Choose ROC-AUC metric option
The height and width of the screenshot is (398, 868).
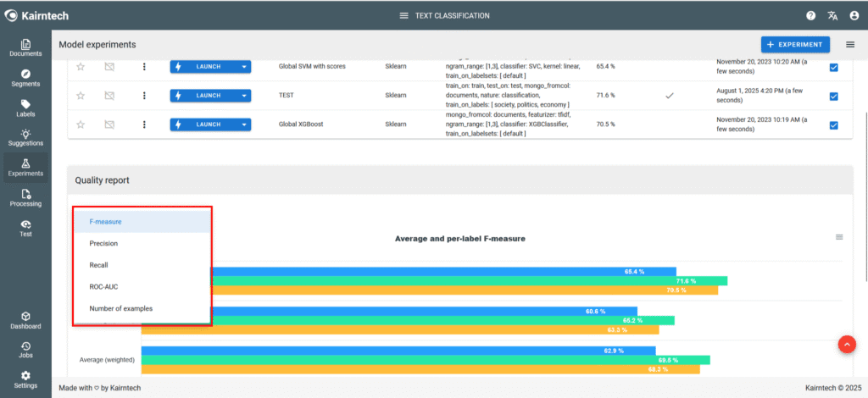tap(103, 287)
